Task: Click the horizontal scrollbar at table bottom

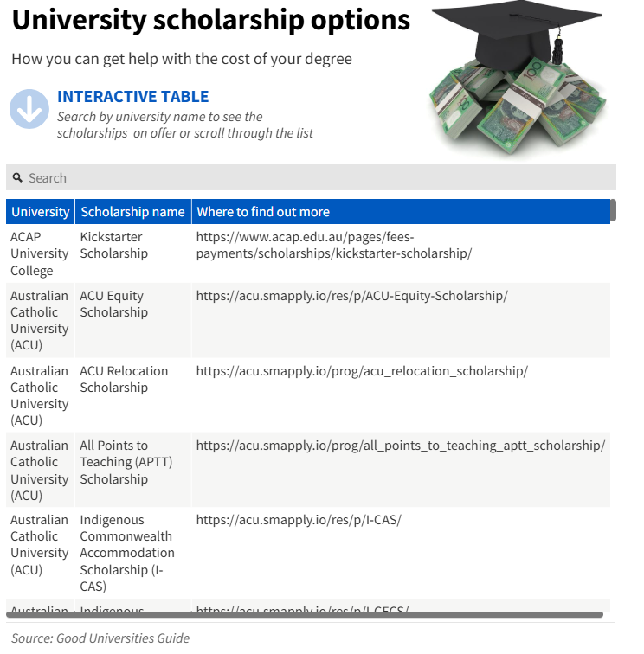Action: (x=305, y=614)
